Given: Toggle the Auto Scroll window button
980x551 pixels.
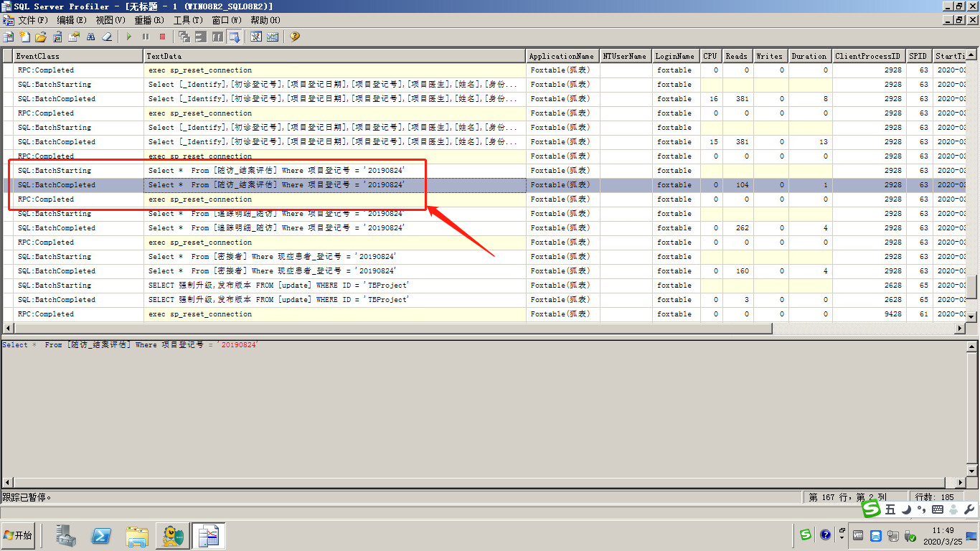Looking at the screenshot, I should click(x=234, y=37).
